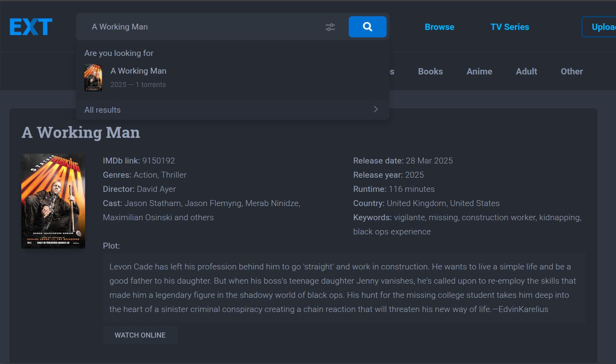Choose the A Working Man search suggestion
This screenshot has height=364, width=616.
coord(233,78)
